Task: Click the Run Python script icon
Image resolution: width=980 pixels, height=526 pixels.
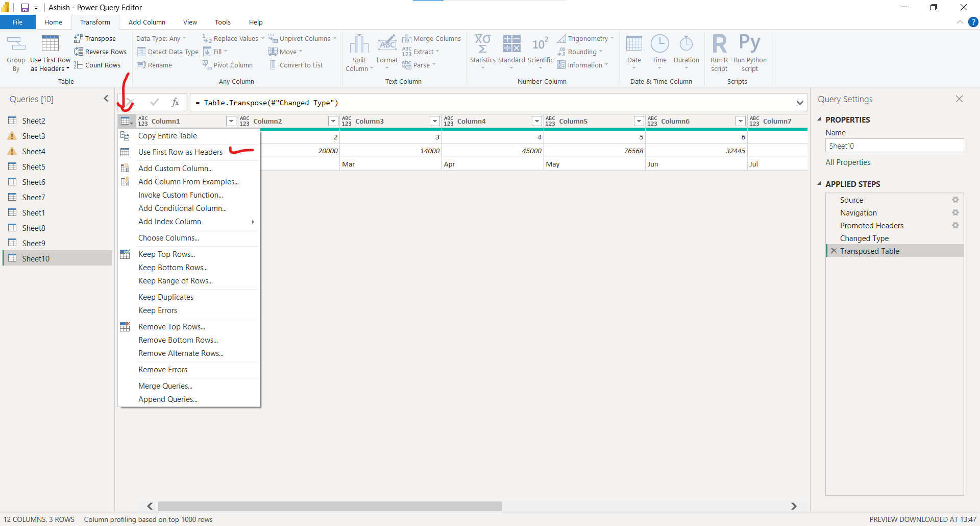Action: click(x=749, y=44)
